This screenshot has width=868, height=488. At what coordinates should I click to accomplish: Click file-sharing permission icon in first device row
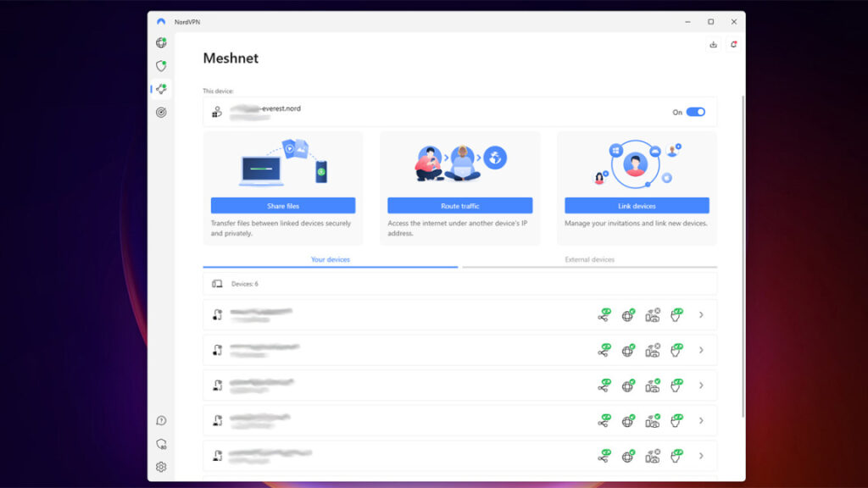click(604, 315)
